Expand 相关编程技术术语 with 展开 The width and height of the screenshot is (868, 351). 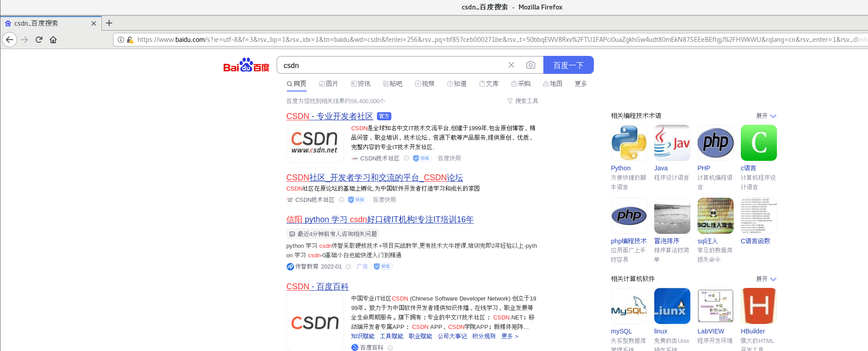pyautogui.click(x=766, y=116)
